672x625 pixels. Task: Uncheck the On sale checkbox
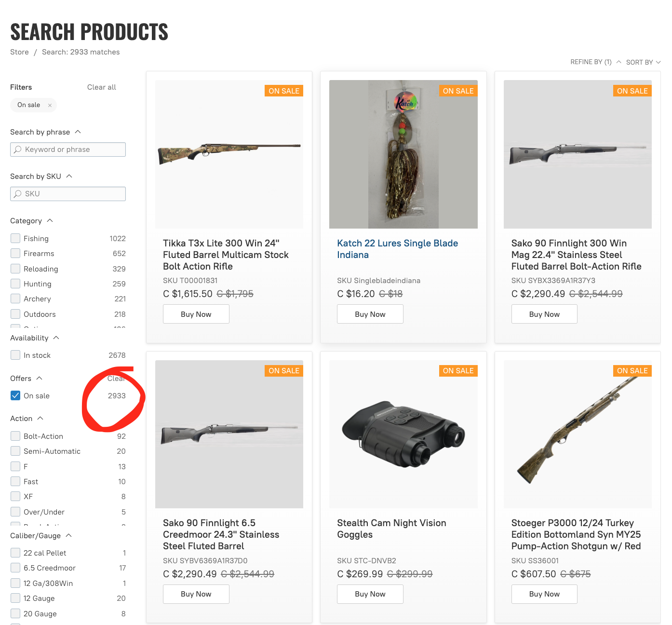15,395
